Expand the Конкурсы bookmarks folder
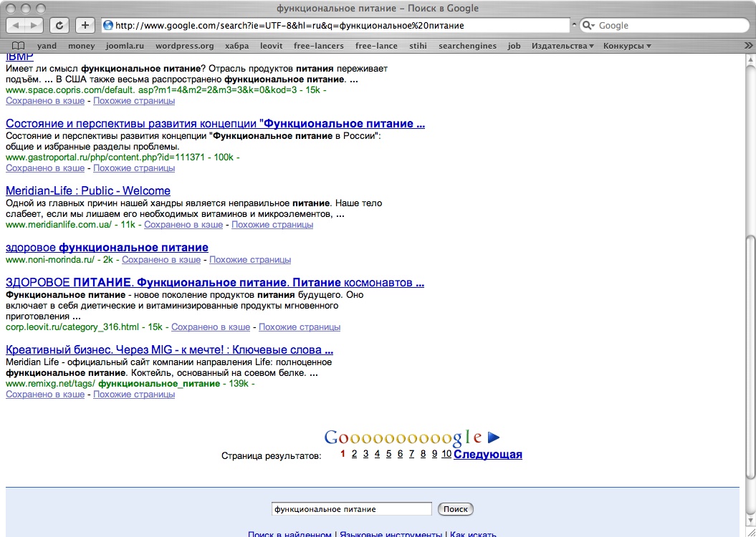This screenshot has width=756, height=537. click(627, 46)
